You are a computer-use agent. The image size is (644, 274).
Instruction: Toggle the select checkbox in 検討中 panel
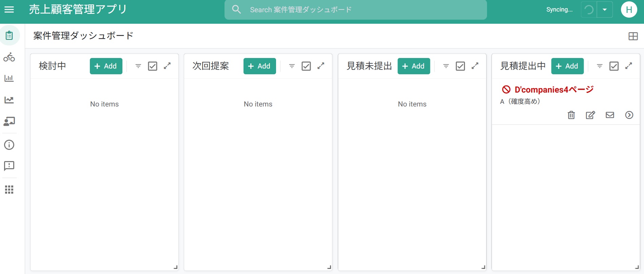coord(153,66)
